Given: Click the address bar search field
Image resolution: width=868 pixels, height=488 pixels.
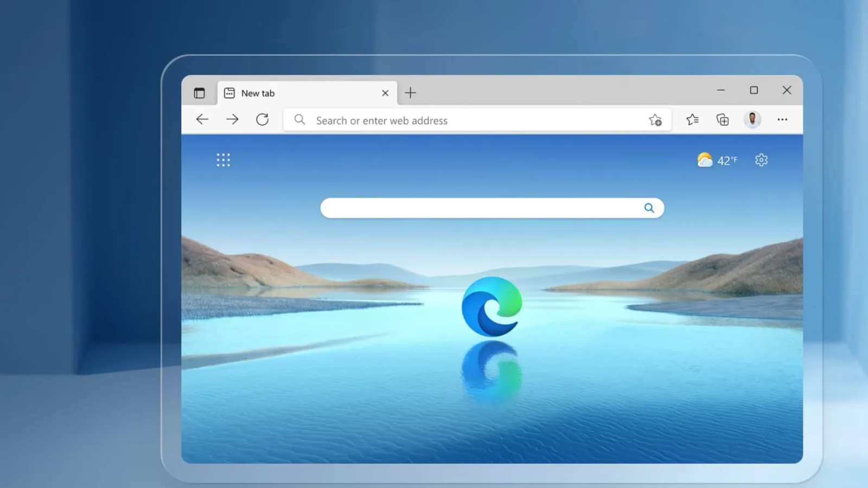Looking at the screenshot, I should [477, 120].
